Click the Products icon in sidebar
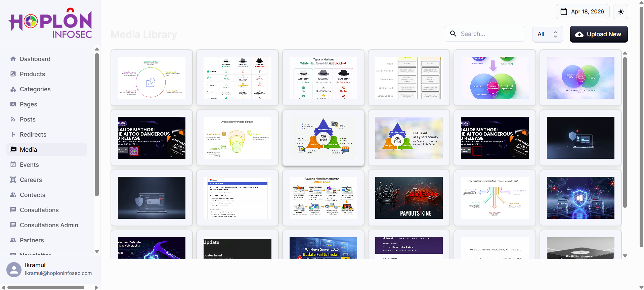 (x=13, y=74)
